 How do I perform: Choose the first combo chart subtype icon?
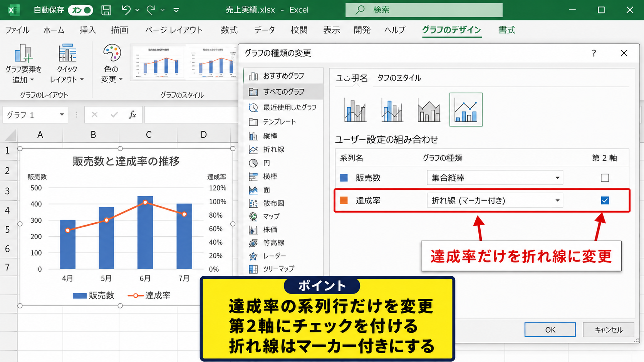355,110
